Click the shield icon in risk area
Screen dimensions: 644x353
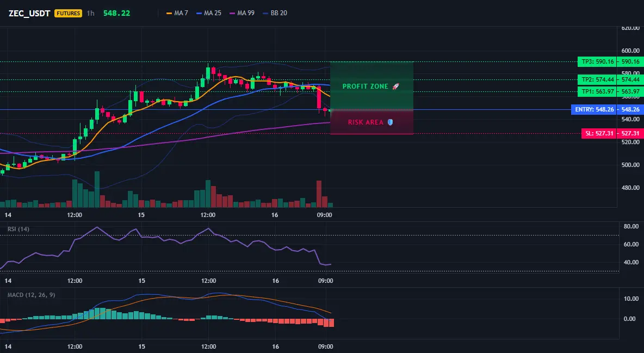coord(390,122)
